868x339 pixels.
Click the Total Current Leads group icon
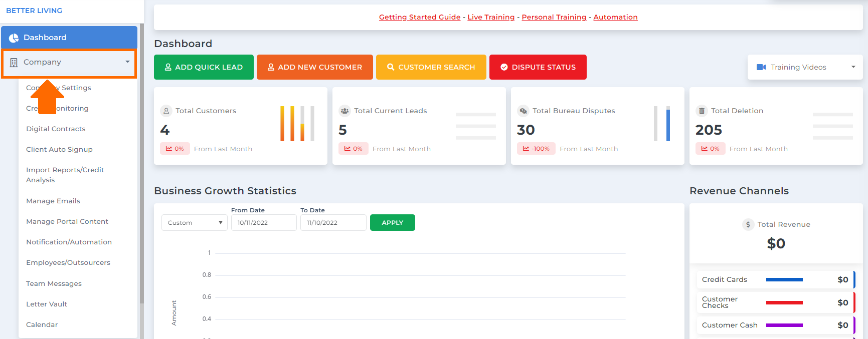(x=344, y=111)
